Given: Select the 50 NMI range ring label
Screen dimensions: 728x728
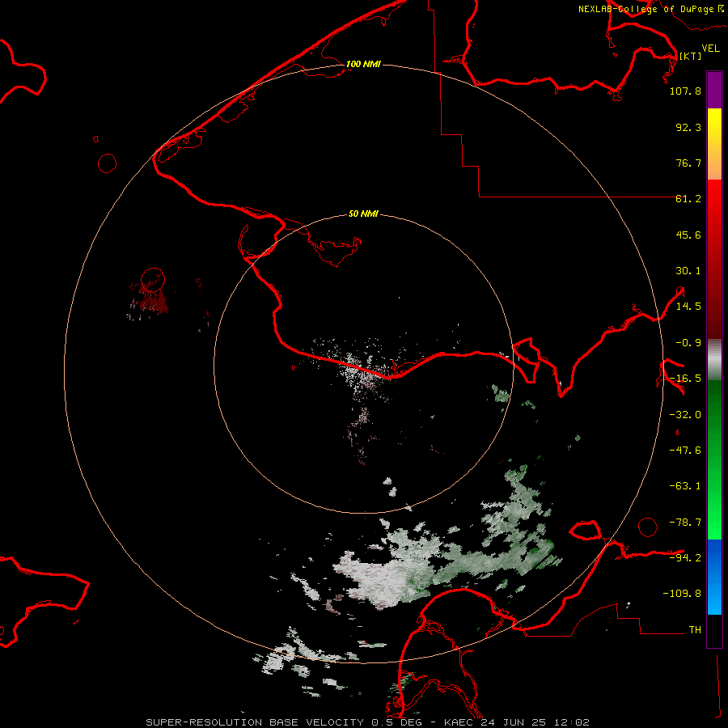Looking at the screenshot, I should (x=363, y=214).
